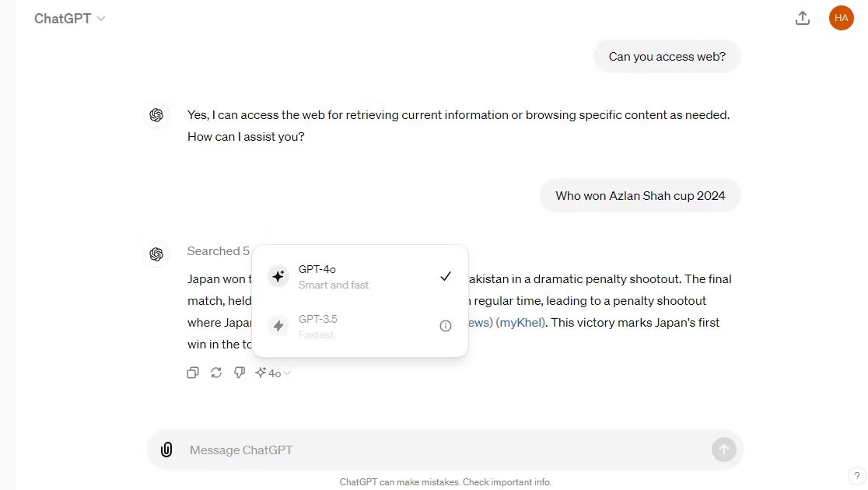Regenerate the response with the refresh icon
Image resolution: width=868 pixels, height=490 pixels.
216,373
